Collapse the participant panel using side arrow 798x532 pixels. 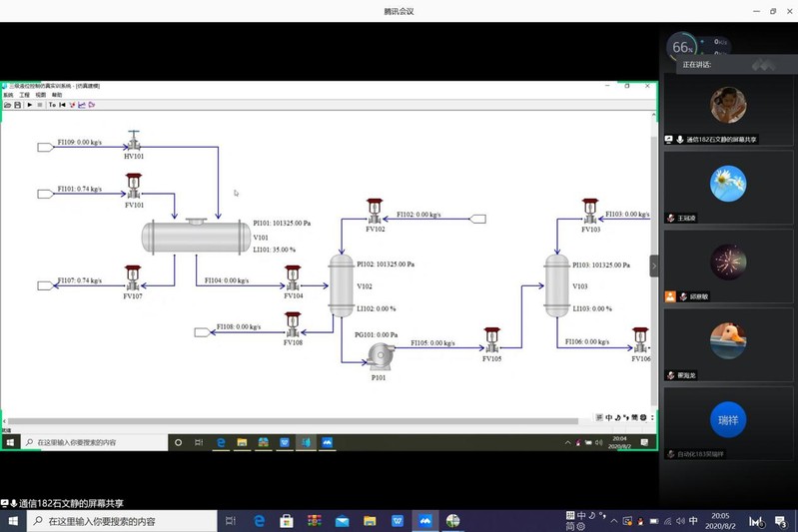654,266
